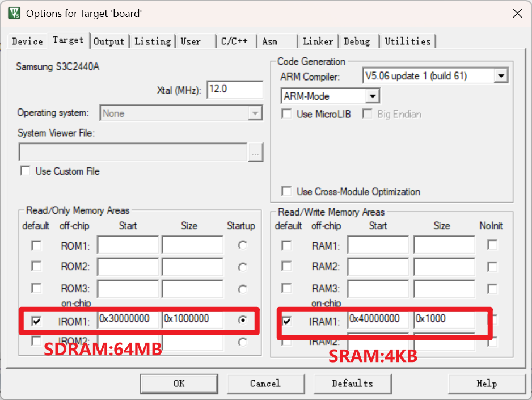Switch to the User tab
Screen dimensions: 532x400
(195, 41)
